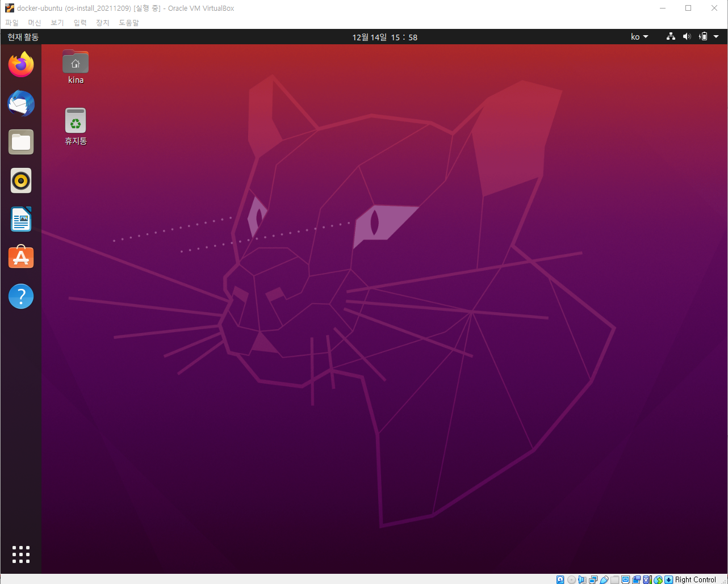Open the 머신 menu
This screenshot has height=584, width=728.
tap(35, 23)
